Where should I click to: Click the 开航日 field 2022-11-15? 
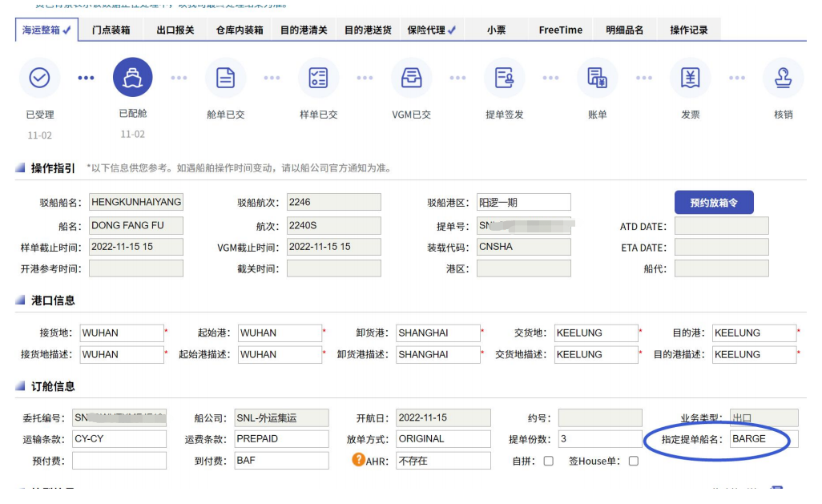tap(444, 418)
